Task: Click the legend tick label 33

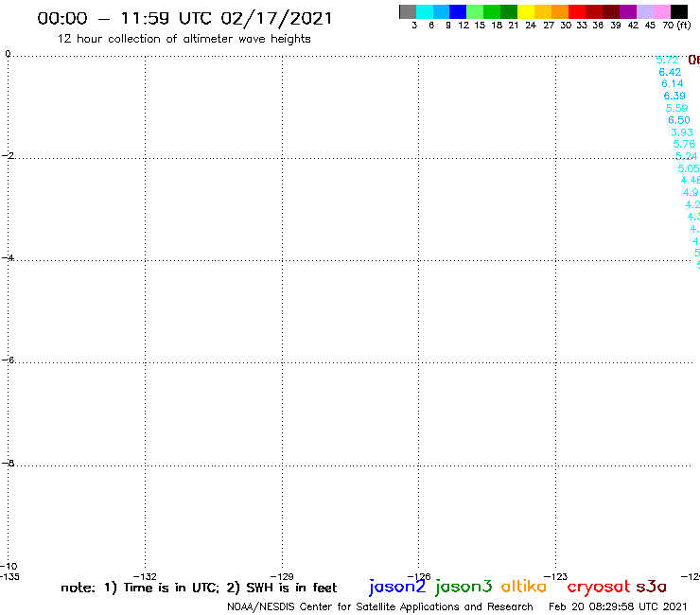Action: [582, 26]
